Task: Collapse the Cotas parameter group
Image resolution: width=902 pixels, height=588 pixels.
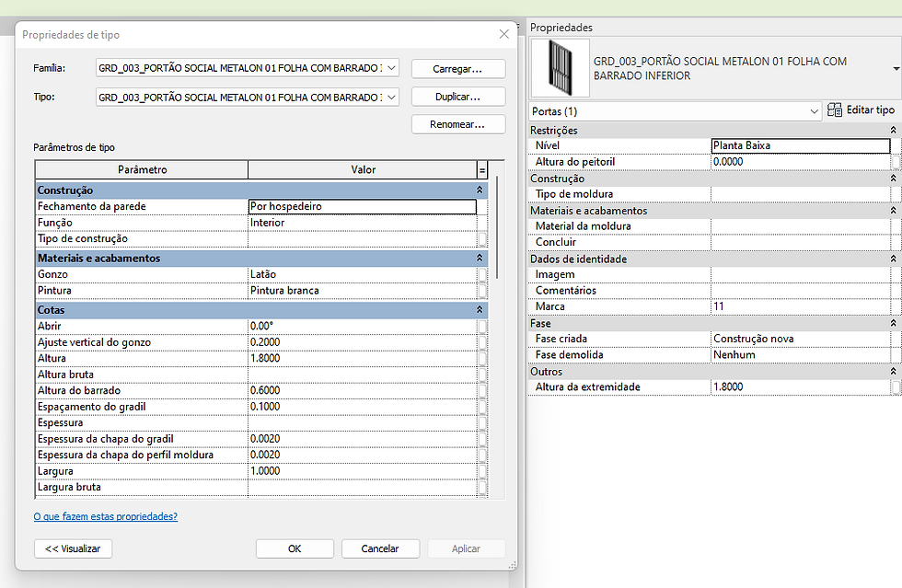Action: pos(480,309)
